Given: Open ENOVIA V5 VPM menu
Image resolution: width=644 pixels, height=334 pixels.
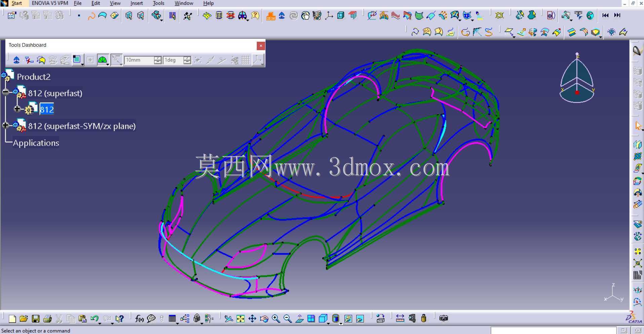Looking at the screenshot, I should [50, 3].
